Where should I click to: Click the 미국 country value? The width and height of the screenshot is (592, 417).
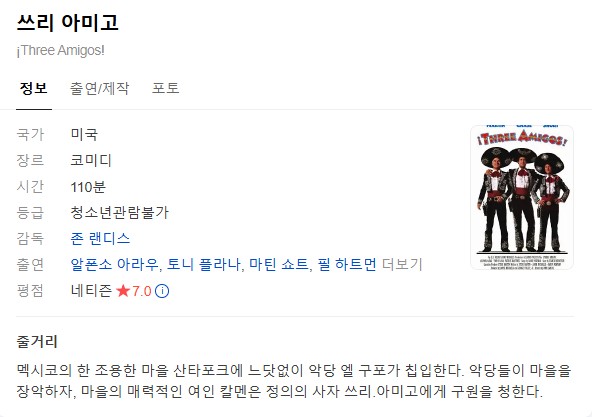click(84, 134)
